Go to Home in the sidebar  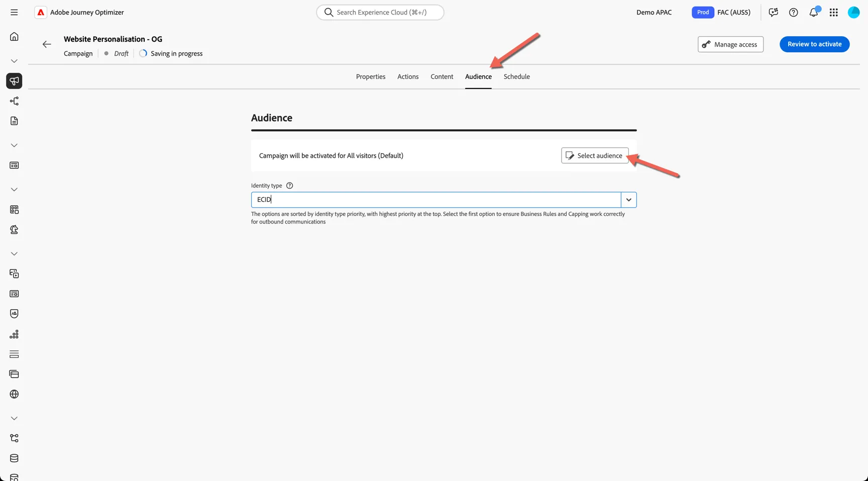coord(14,37)
